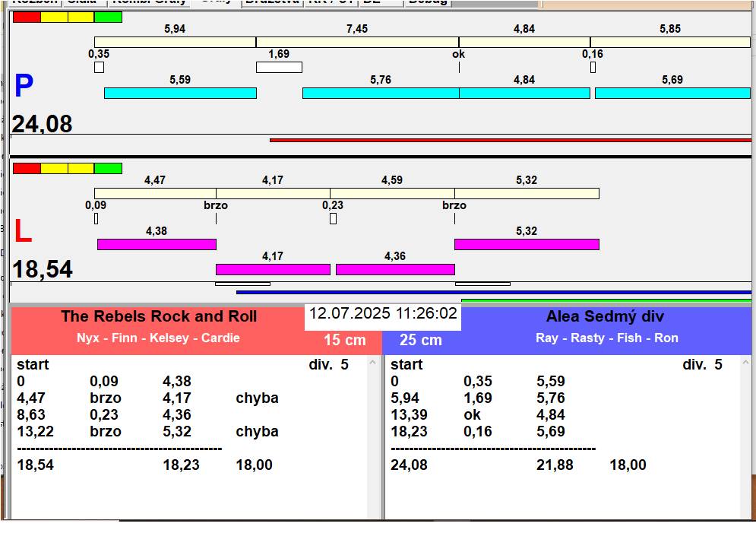Select the cyan 5,59 run bar
The height and width of the screenshot is (533, 756).
tap(180, 93)
